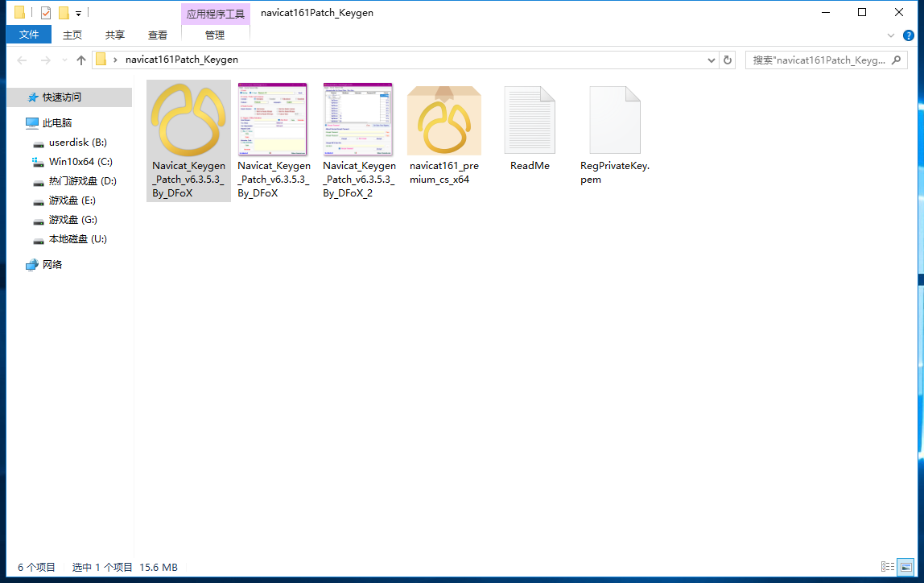Go up one level with the Up arrow
This screenshot has height=583, width=924.
click(80, 60)
